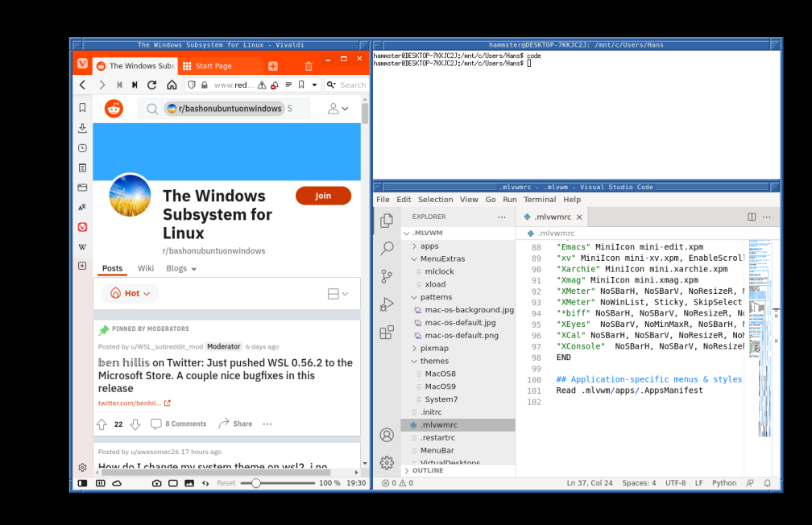Downvote the pinned WSL 0.56.2 post
This screenshot has height=525, width=812.
(x=135, y=424)
